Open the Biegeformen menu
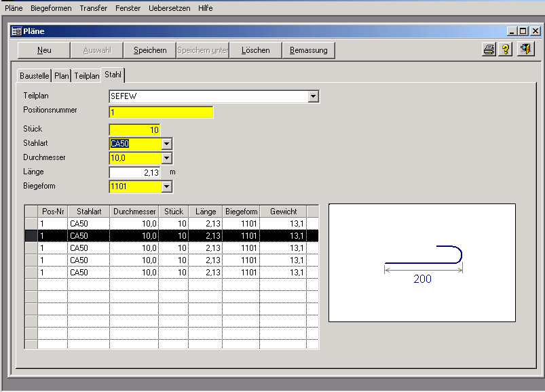The width and height of the screenshot is (545, 392). click(x=51, y=8)
